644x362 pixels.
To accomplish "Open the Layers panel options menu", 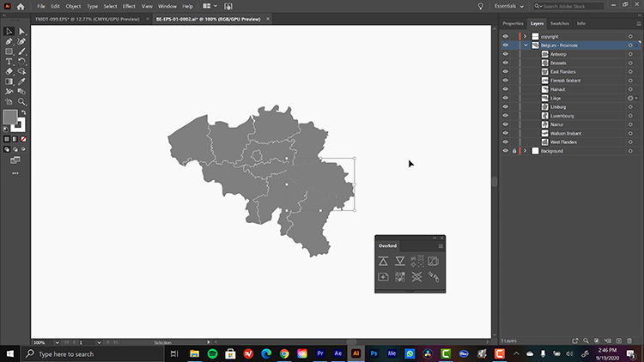I will click(x=639, y=24).
